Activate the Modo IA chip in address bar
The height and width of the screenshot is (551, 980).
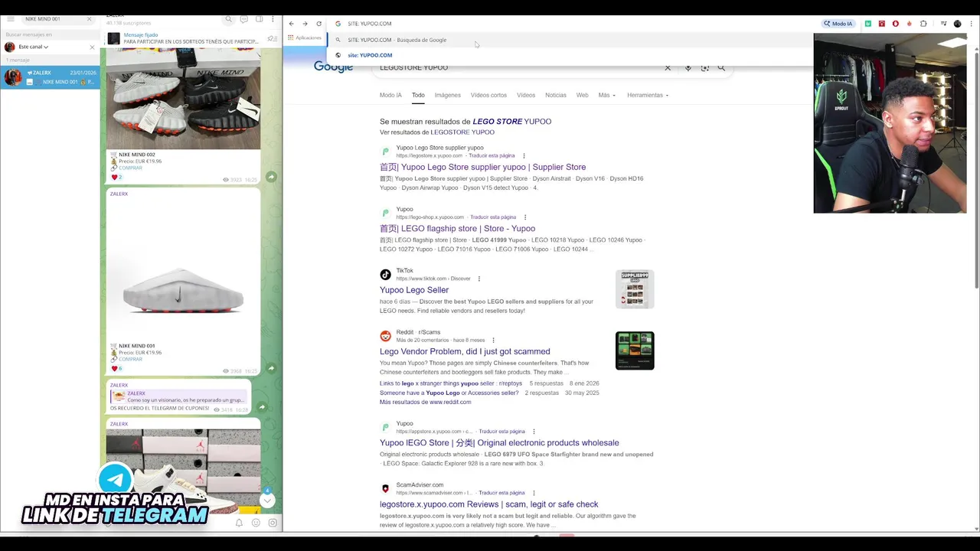coord(838,24)
